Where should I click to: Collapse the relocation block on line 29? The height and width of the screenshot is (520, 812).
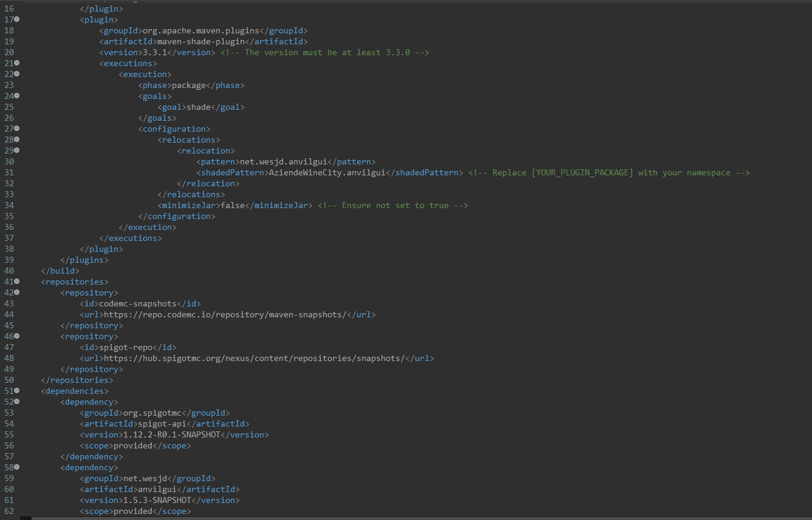17,150
